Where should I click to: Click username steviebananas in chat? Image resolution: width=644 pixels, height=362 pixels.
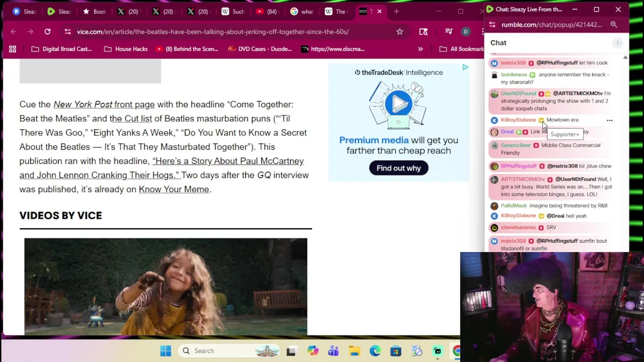pyautogui.click(x=518, y=227)
